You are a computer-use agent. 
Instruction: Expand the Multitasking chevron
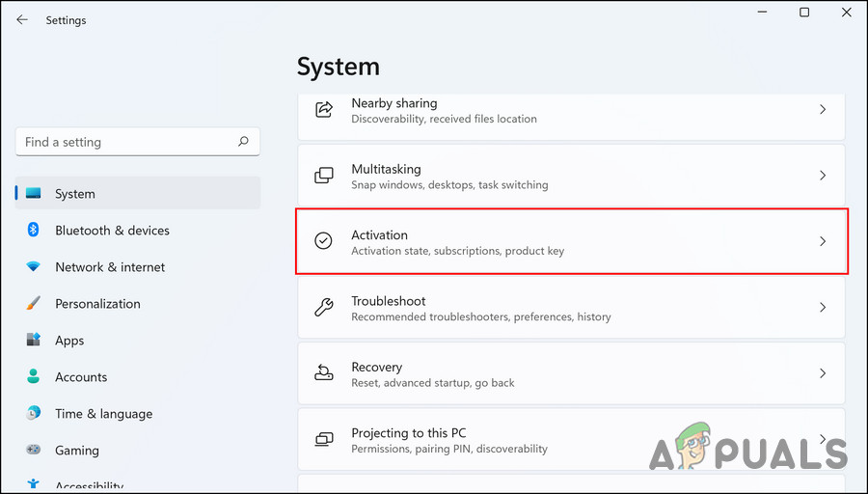[823, 175]
